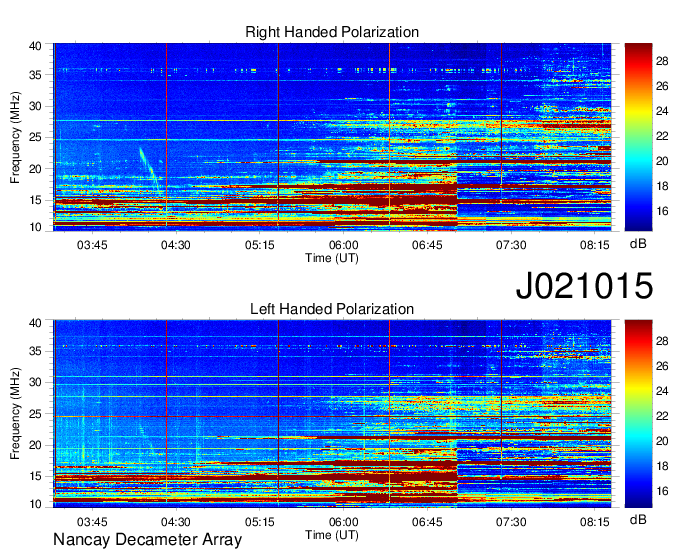
Task: Click the 35 MHz frequency tick of Right Handed plot
Action: coord(36,75)
